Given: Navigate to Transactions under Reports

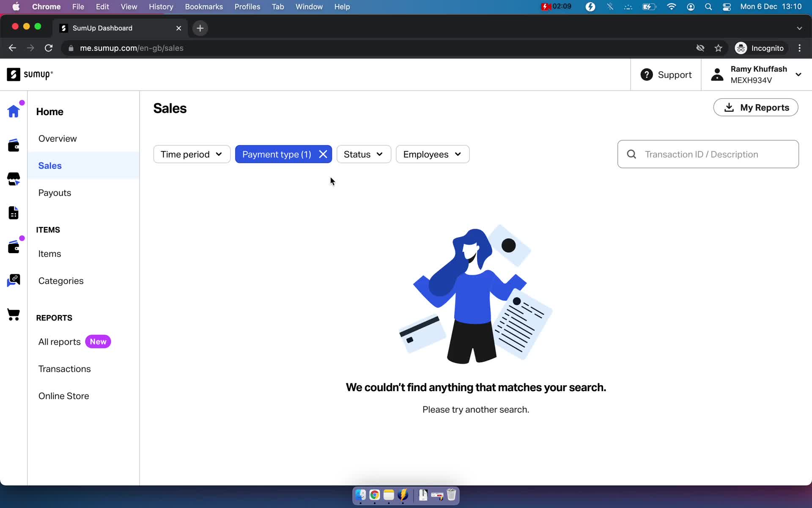Looking at the screenshot, I should (64, 368).
